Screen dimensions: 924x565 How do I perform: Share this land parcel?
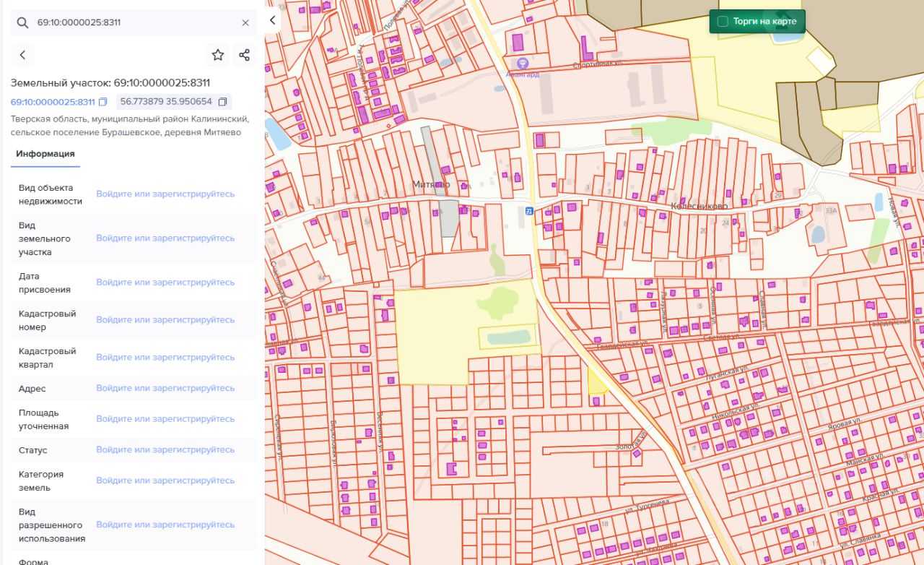coord(244,55)
